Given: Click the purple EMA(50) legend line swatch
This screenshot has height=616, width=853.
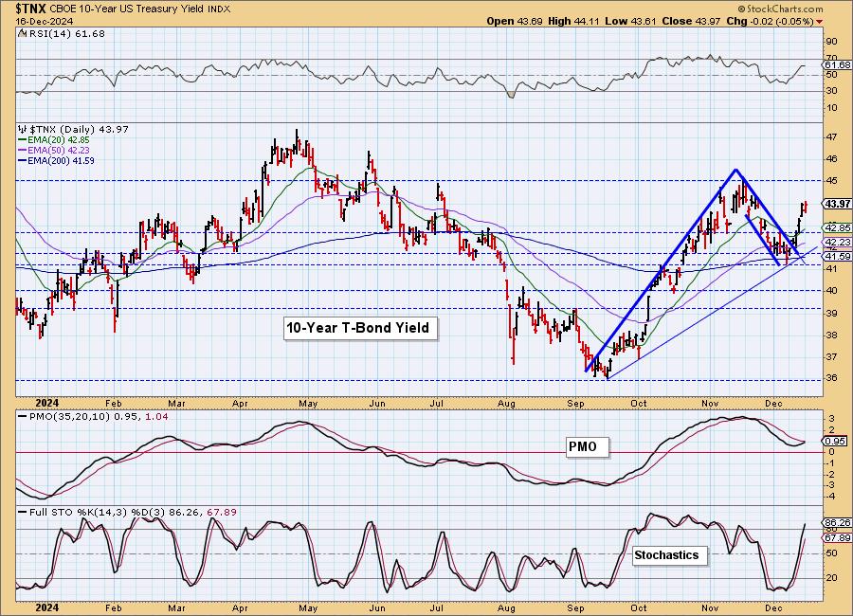Looking at the screenshot, I should 23,151.
